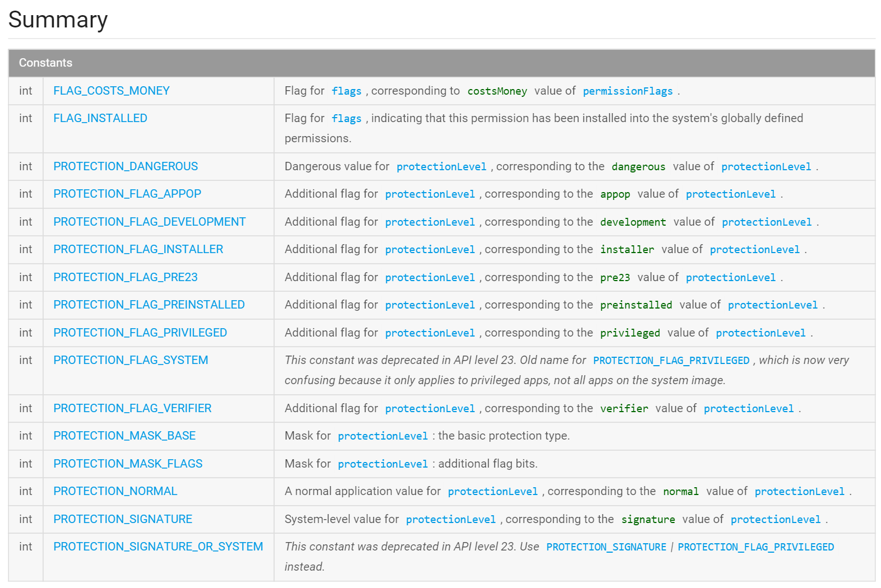Screen dimensions: 881x588
Task: Click PROTECTION_FLAG_PRIVILEGED link in PROTECTION_FLAG_SYSTEM description
Action: click(671, 361)
